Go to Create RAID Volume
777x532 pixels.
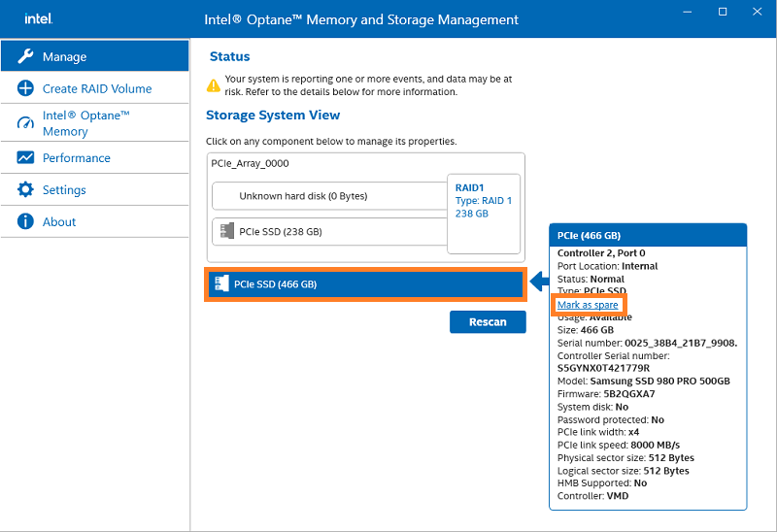tap(94, 88)
